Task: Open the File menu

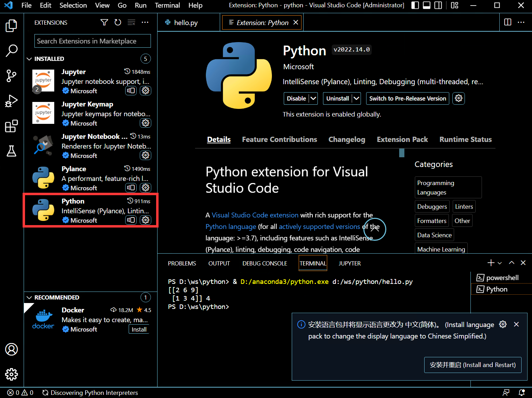Action: point(26,5)
